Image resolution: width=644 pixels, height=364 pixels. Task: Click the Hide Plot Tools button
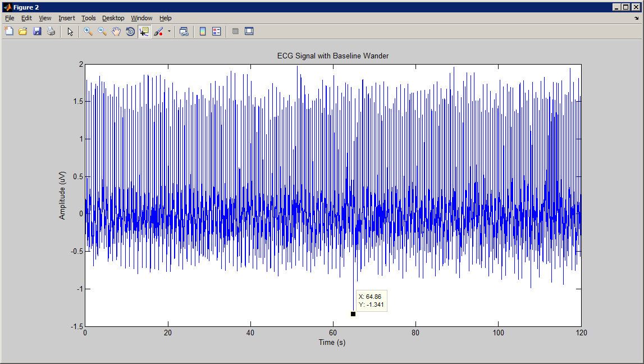(x=235, y=31)
